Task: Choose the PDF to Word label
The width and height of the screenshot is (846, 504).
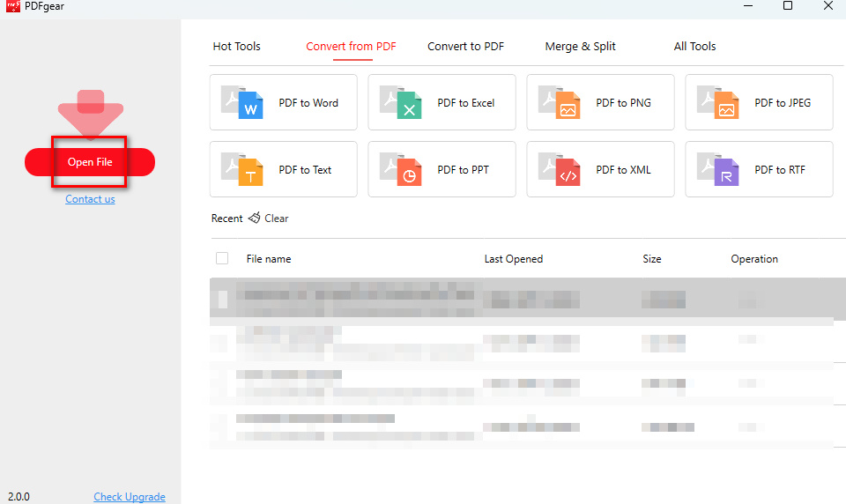Action: tap(308, 102)
